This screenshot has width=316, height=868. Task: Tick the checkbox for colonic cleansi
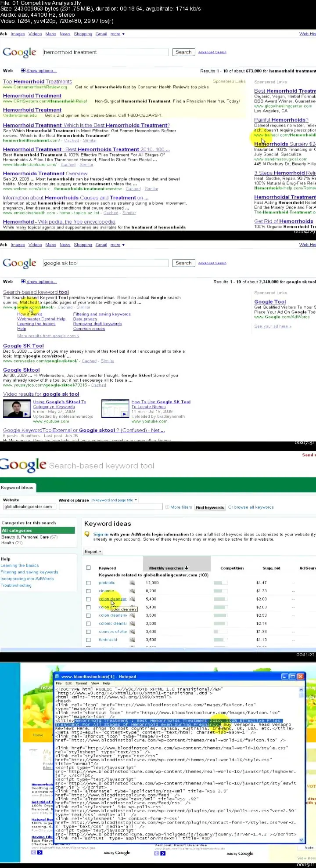[x=88, y=623]
